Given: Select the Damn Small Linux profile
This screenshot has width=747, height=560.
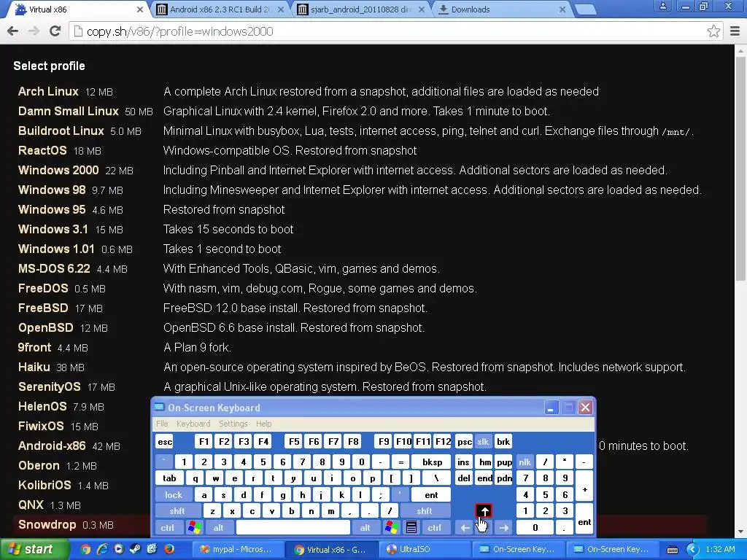Looking at the screenshot, I should click(68, 111).
